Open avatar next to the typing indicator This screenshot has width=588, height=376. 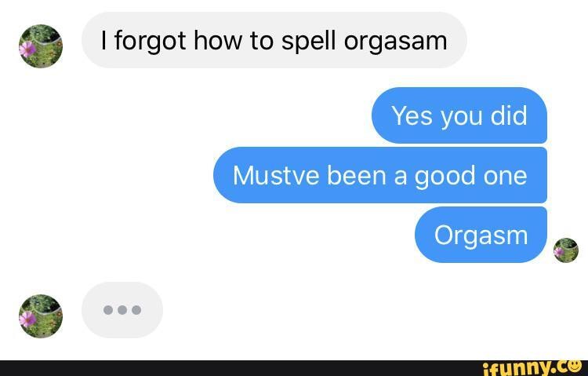tap(41, 316)
